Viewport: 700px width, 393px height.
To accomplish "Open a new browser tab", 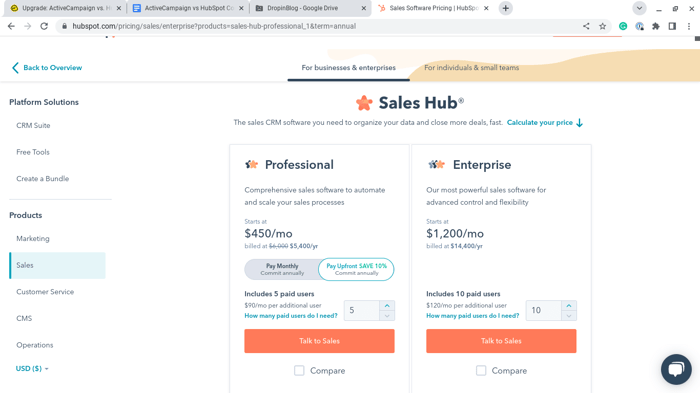I will click(505, 8).
